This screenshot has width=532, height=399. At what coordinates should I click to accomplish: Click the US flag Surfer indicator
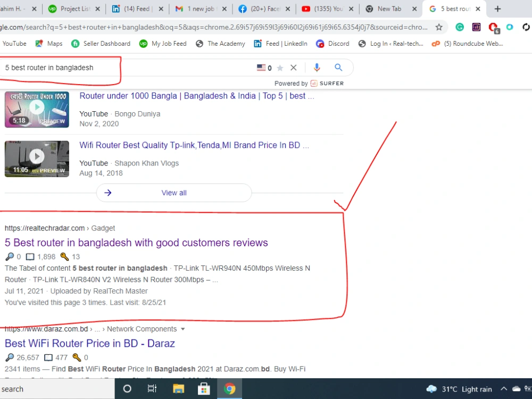pyautogui.click(x=261, y=68)
